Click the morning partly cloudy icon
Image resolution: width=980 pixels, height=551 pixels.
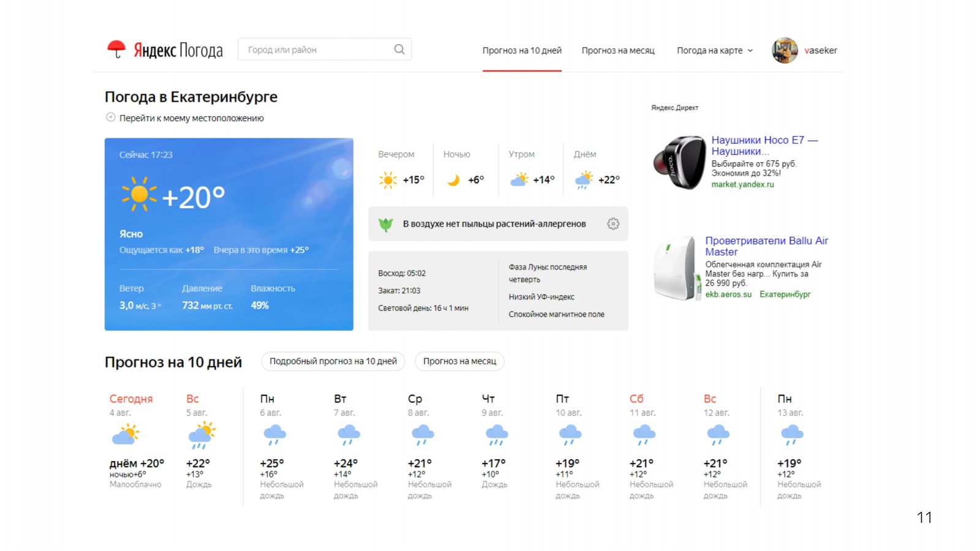click(519, 180)
